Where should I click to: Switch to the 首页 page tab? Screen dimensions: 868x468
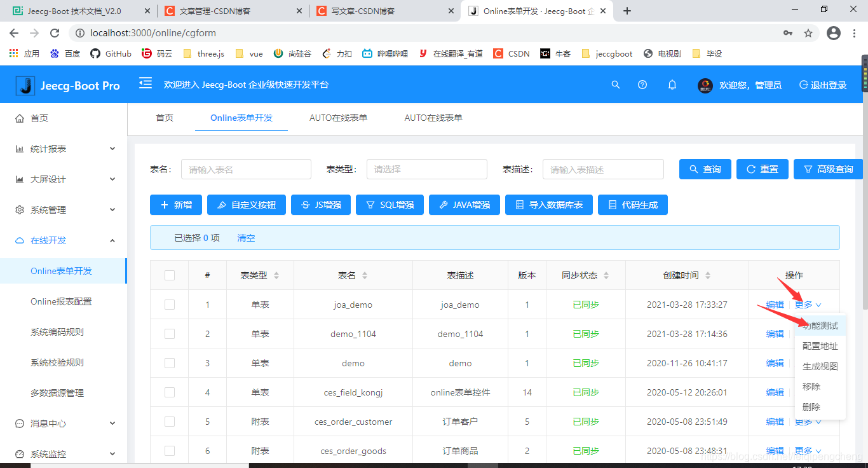[x=165, y=118]
